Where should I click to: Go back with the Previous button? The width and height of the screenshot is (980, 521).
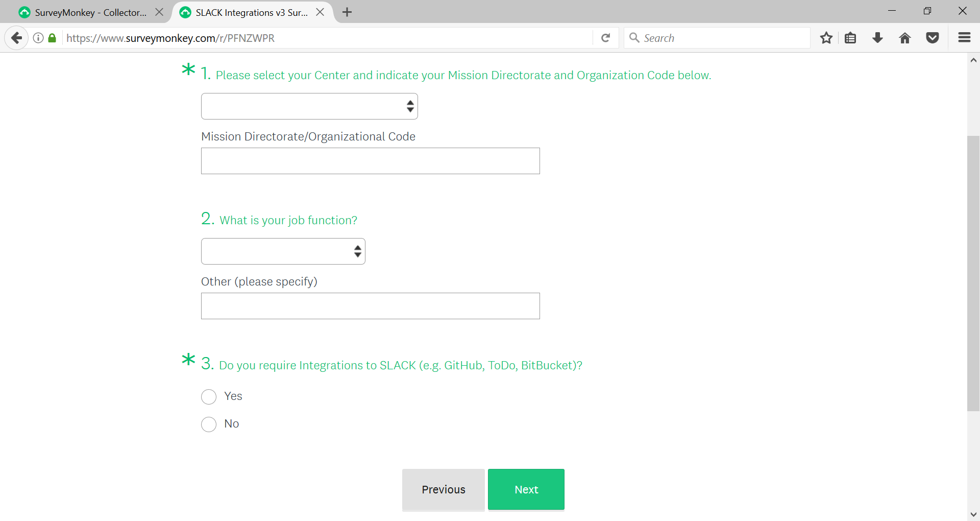(x=443, y=489)
